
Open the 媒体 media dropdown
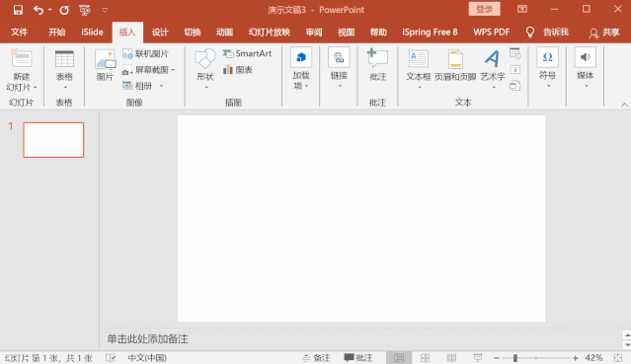click(x=586, y=68)
